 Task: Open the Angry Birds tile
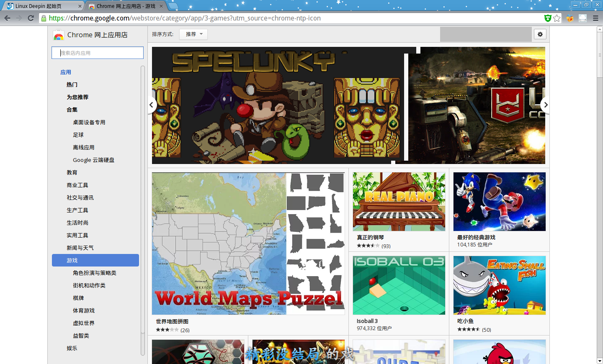pos(500,352)
